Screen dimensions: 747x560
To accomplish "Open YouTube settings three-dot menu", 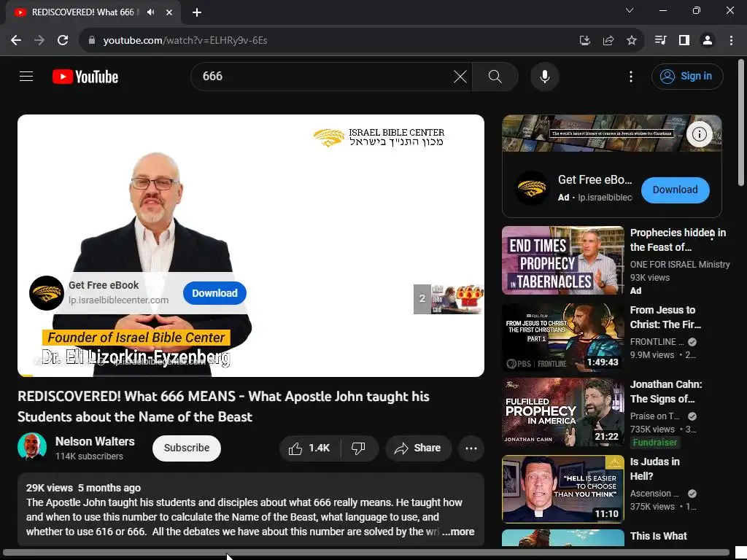I will 631,76.
